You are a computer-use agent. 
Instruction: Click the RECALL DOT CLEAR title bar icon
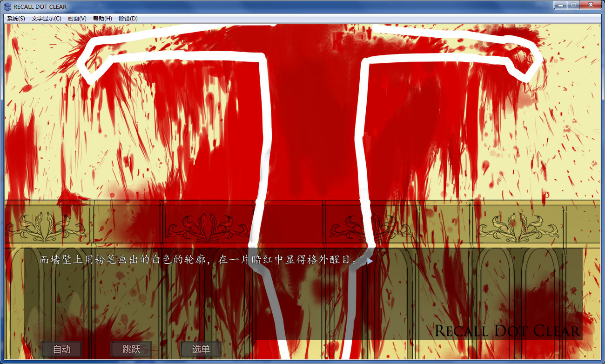[7, 7]
